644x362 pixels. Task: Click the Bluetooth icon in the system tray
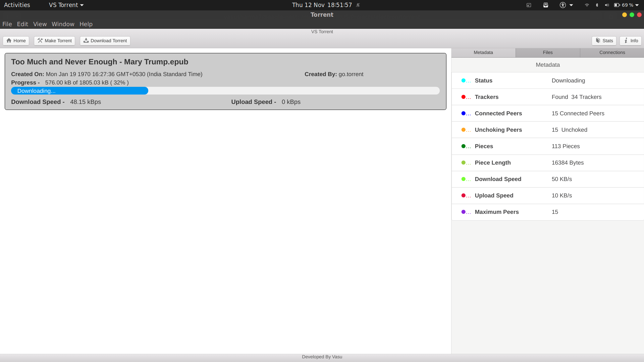[x=597, y=5]
